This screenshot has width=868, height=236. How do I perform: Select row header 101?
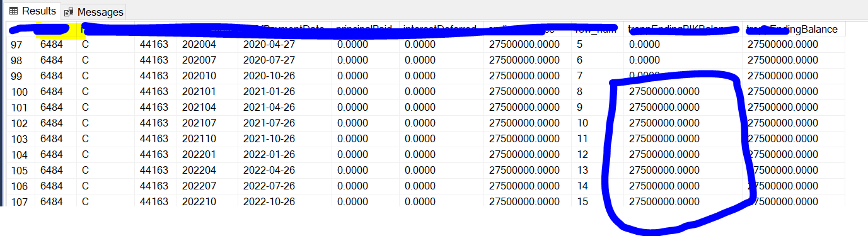pos(20,108)
